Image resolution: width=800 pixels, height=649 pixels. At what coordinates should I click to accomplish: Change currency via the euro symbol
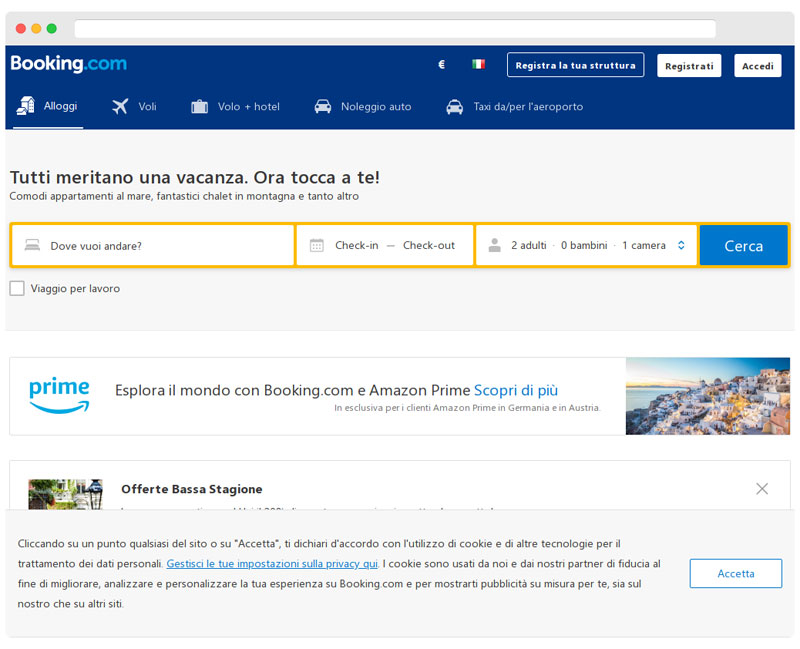(x=442, y=64)
